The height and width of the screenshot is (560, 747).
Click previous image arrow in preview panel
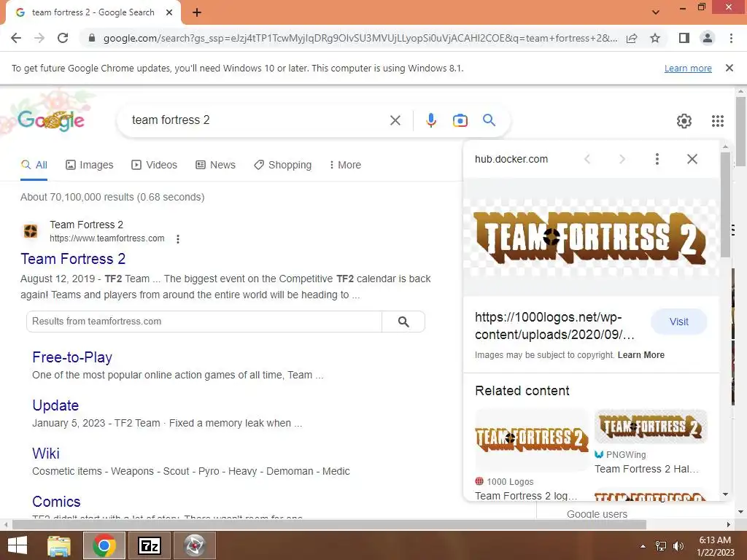click(587, 159)
